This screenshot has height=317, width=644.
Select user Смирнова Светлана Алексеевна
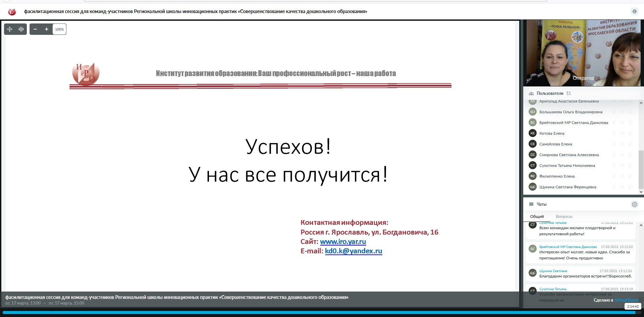coord(569,155)
